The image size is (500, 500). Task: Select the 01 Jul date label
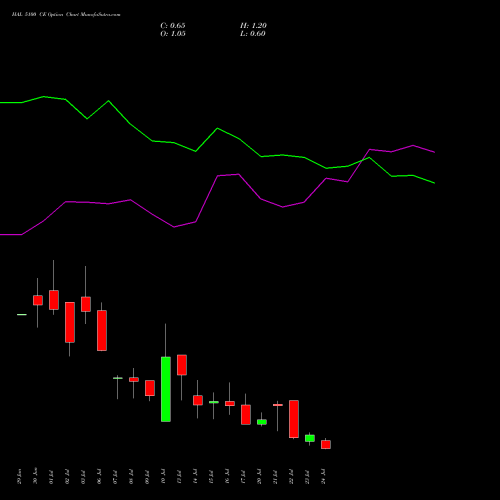[51, 477]
